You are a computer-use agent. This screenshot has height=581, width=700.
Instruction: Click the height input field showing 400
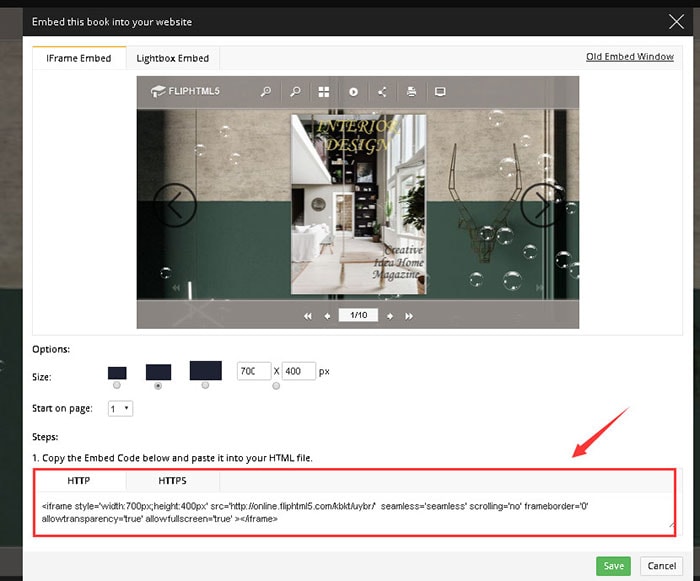(x=299, y=371)
